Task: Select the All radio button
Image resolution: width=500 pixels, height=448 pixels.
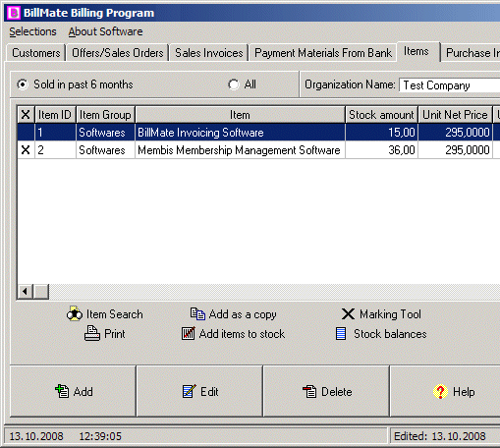Action: (x=234, y=84)
